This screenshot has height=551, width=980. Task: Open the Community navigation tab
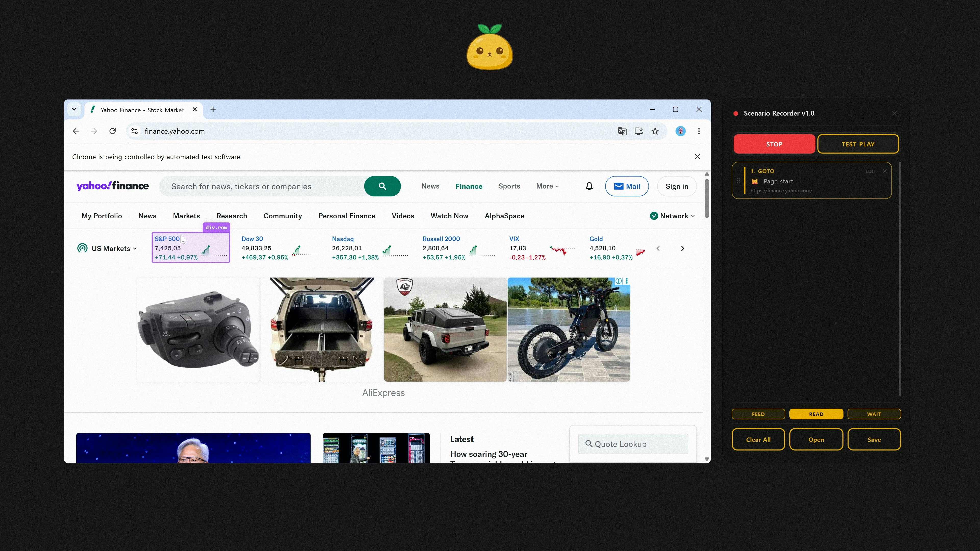[283, 216]
